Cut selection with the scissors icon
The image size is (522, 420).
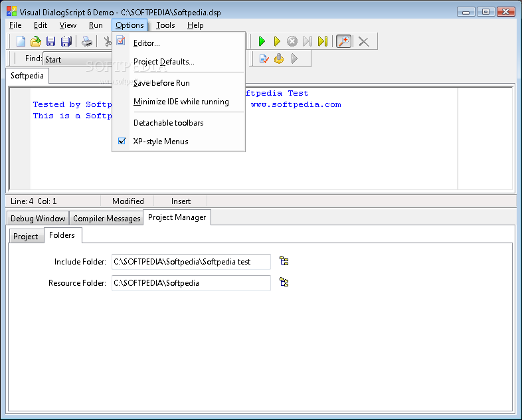click(107, 41)
